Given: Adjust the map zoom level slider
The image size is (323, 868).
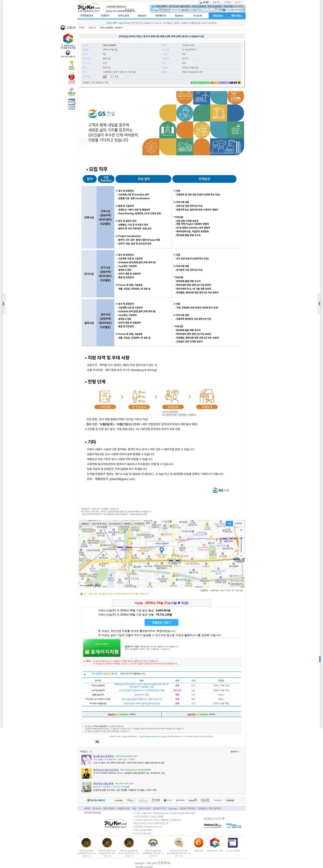Looking at the screenshot, I should 241,543.
